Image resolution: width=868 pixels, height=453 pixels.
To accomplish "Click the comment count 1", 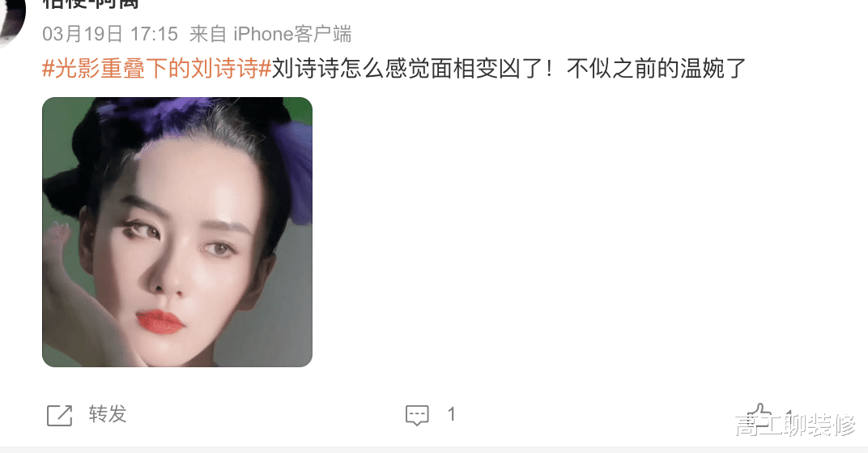I will (451, 414).
